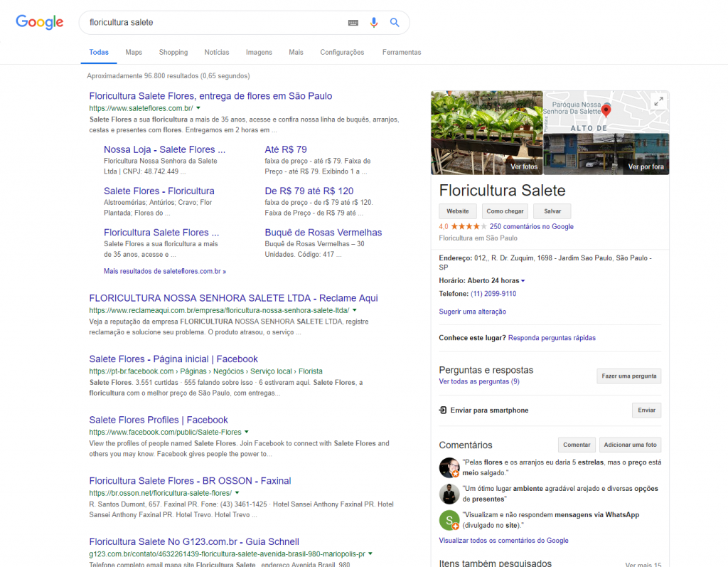This screenshot has width=728, height=567.
Task: Click Salvar button
Action: (552, 211)
